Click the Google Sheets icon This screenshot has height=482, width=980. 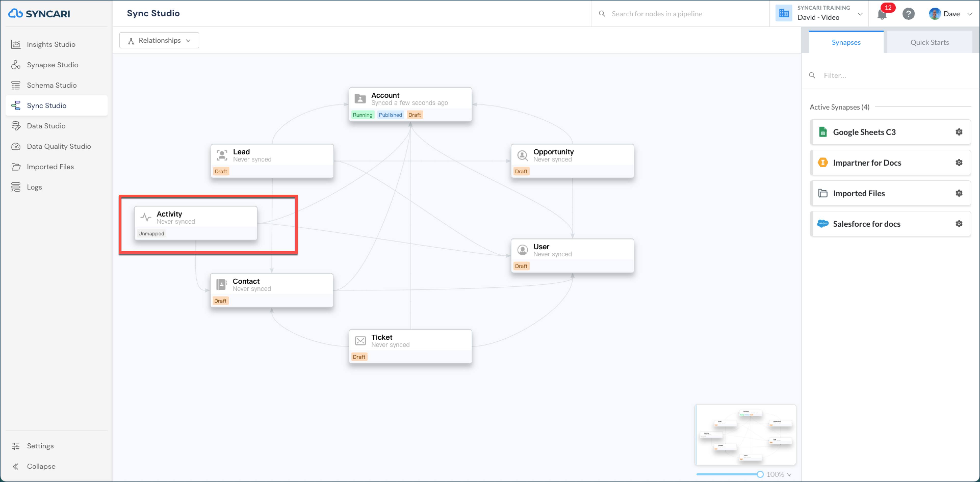(822, 132)
